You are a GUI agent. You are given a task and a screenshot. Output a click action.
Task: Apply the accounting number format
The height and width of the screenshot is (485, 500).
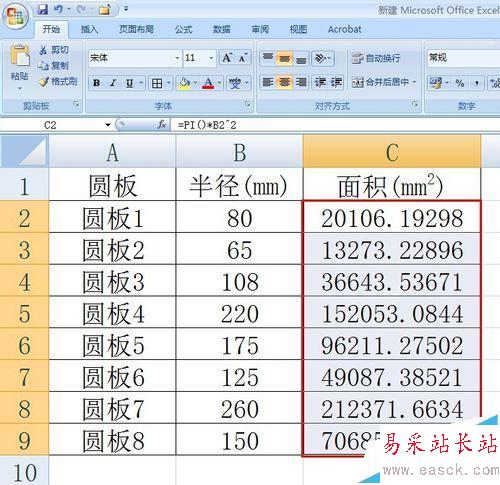436,83
